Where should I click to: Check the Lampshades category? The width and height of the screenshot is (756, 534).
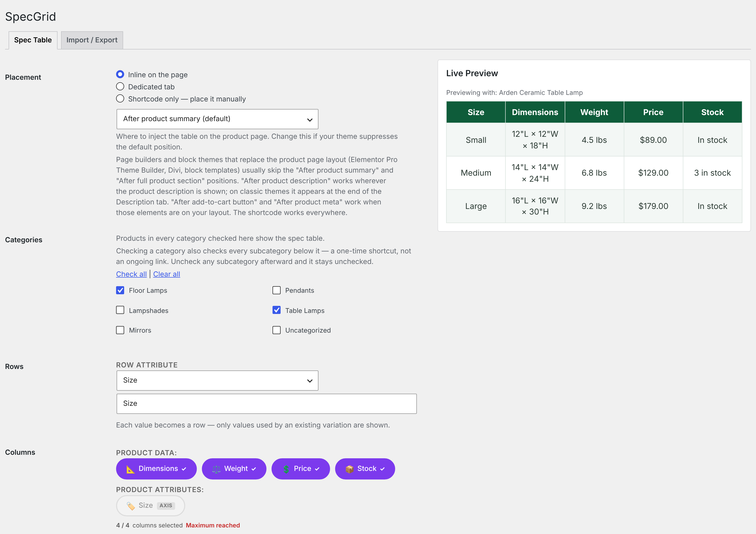tap(120, 310)
